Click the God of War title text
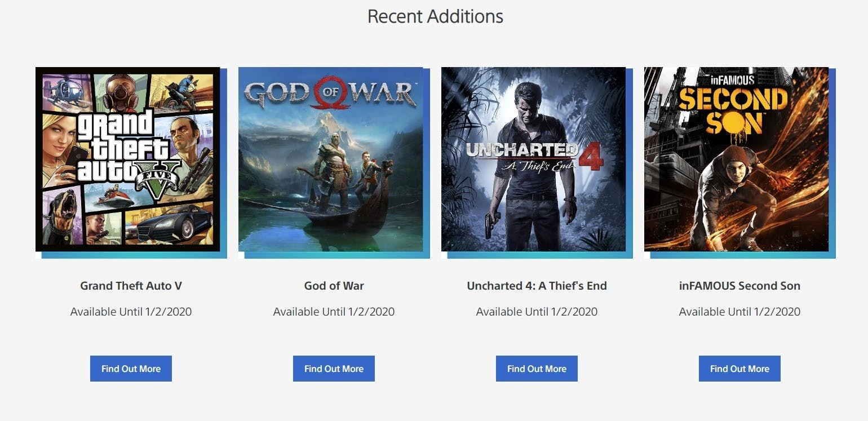Image resolution: width=868 pixels, height=421 pixels. tap(334, 286)
